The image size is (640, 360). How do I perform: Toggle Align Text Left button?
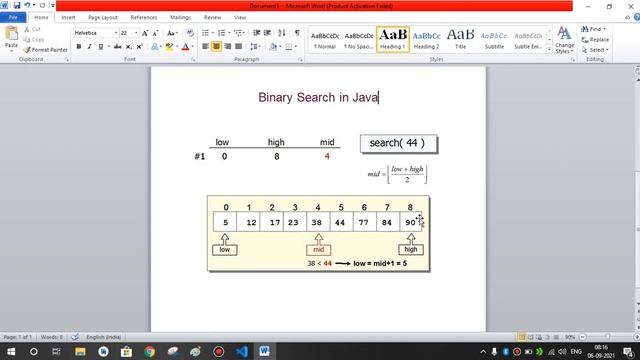pos(205,47)
